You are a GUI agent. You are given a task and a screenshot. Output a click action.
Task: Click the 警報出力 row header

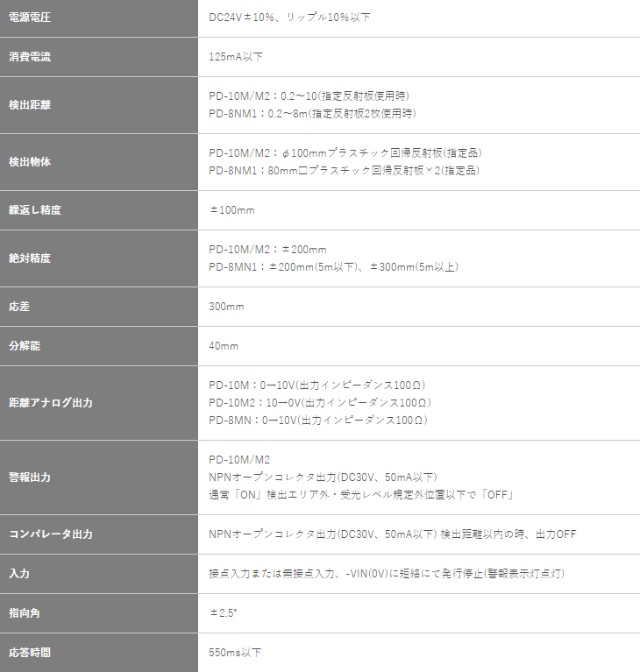[29, 477]
